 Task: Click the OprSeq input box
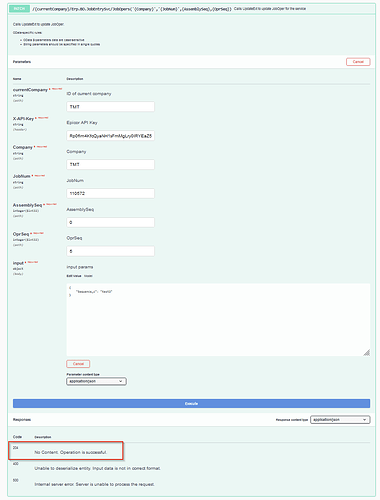(110, 251)
